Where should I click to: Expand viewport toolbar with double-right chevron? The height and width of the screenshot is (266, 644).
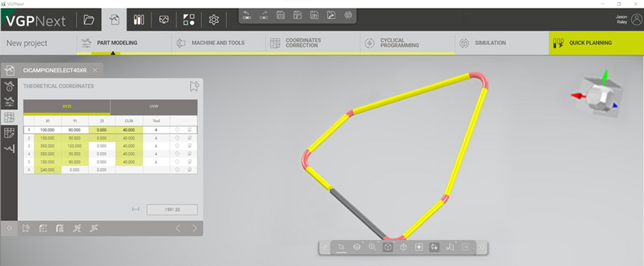tap(482, 247)
